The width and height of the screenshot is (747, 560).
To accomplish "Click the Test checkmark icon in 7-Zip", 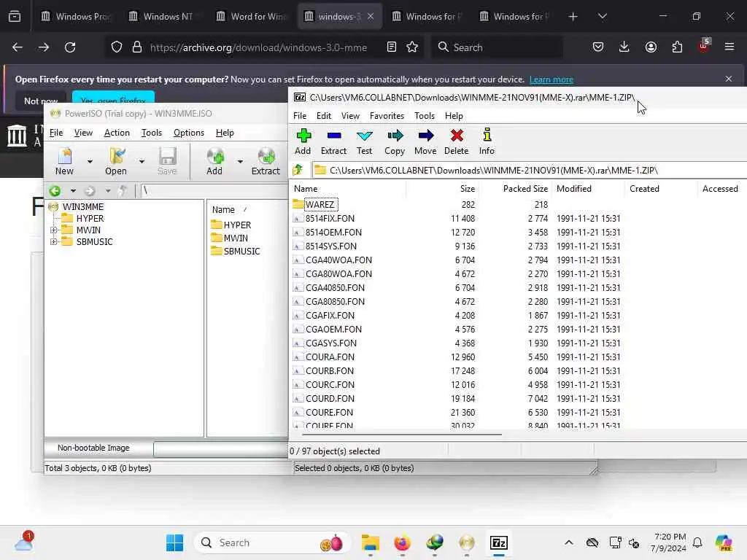I will [365, 136].
